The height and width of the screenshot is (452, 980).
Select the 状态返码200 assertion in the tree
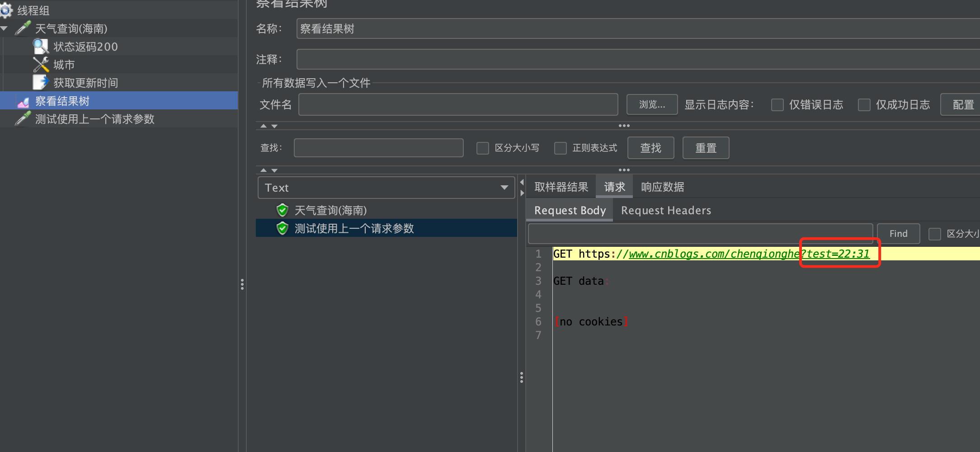click(x=85, y=47)
